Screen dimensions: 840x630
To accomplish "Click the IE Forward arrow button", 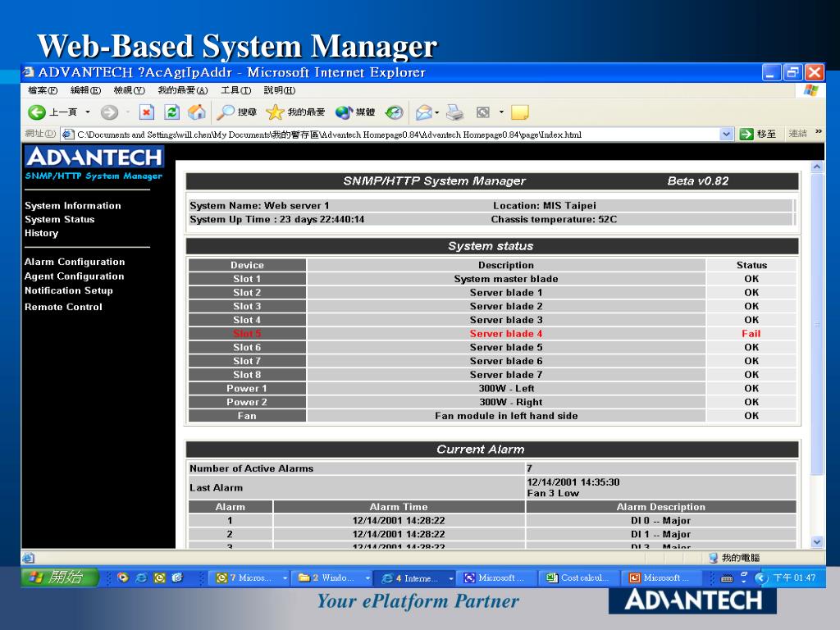I will click(x=109, y=112).
